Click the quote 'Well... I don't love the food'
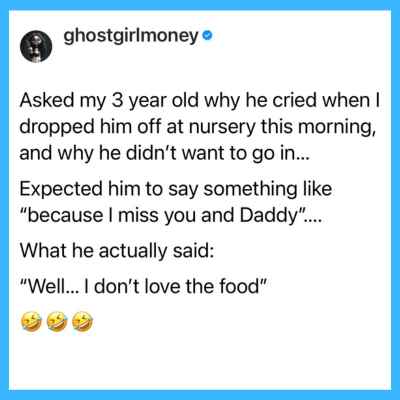This screenshot has height=400, width=400. point(143,286)
